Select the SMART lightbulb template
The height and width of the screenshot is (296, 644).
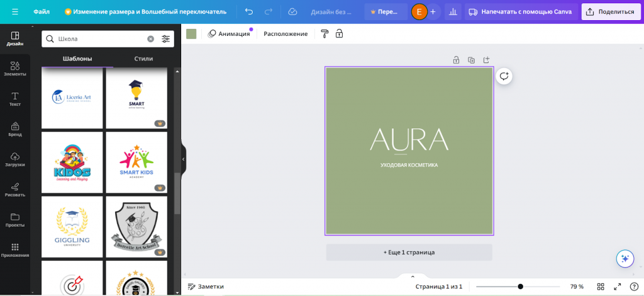136,98
